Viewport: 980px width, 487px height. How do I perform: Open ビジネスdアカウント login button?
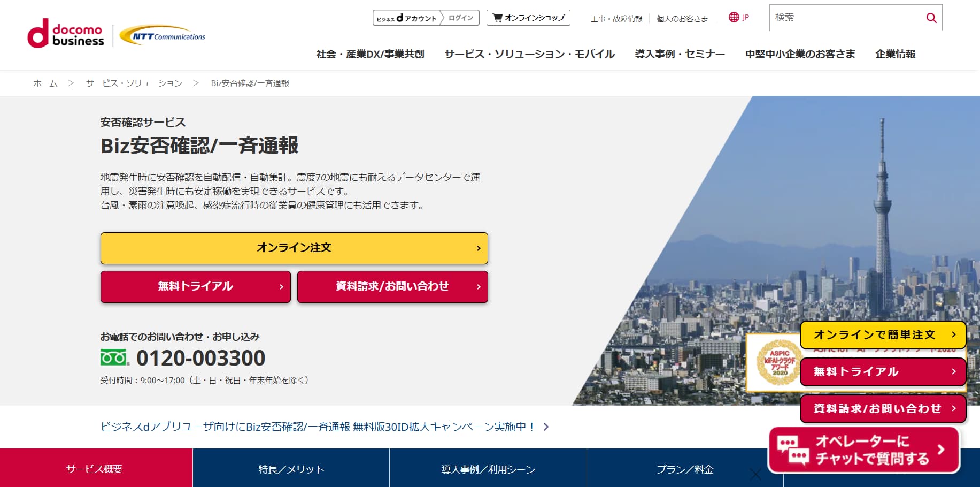point(426,18)
